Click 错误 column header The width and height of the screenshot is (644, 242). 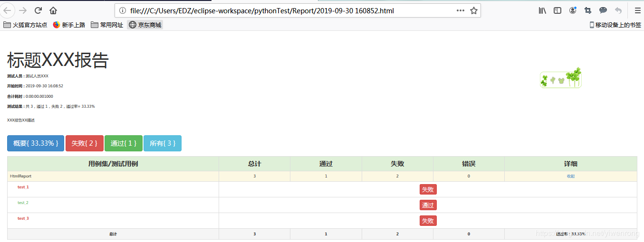point(469,164)
